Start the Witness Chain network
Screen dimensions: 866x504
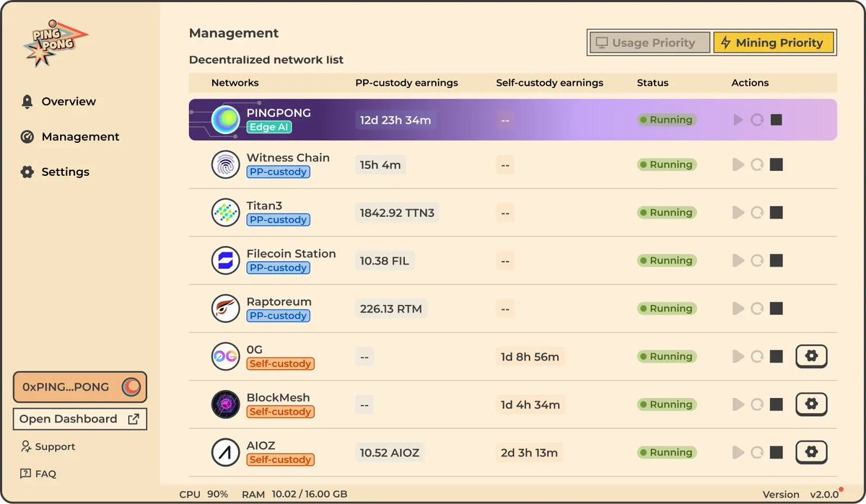click(738, 165)
